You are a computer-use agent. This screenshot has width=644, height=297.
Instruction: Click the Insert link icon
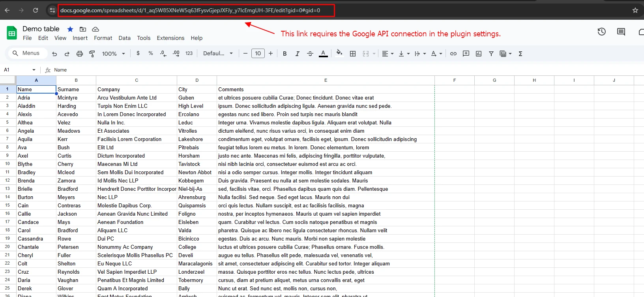(453, 54)
